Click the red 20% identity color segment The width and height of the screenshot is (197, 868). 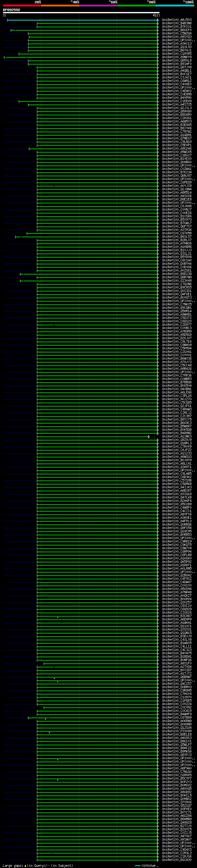click(x=22, y=6)
